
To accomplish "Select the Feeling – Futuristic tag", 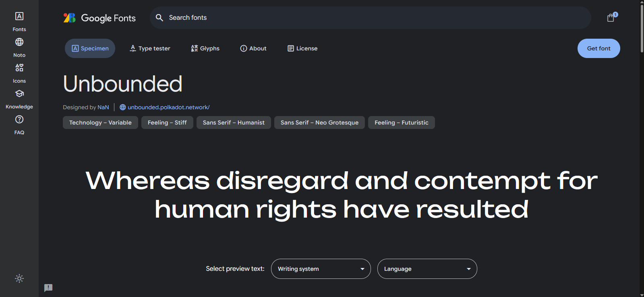I will [x=401, y=123].
